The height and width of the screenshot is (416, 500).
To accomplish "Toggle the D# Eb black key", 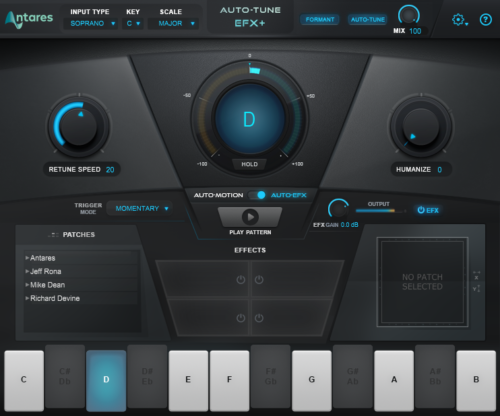I will (x=147, y=376).
